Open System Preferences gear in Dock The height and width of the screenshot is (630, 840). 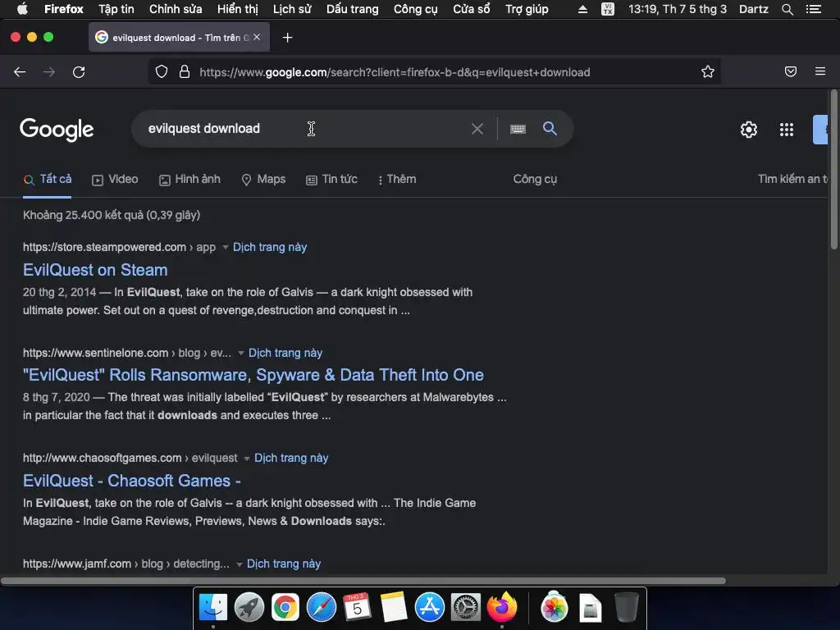(x=466, y=608)
